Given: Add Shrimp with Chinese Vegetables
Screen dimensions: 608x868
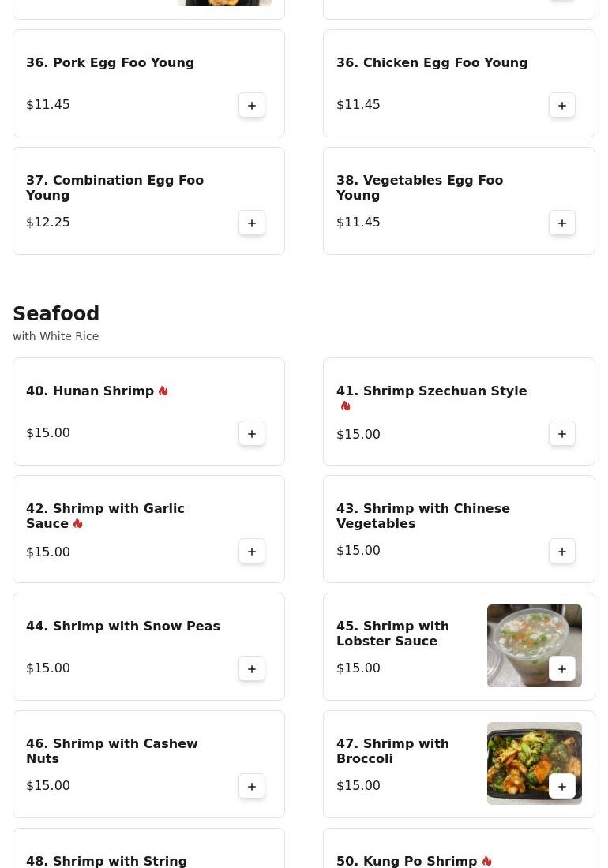Looking at the screenshot, I should [562, 552].
